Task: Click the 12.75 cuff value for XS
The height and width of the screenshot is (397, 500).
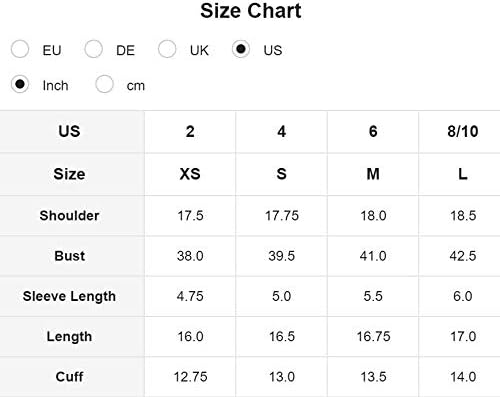Action: pos(190,377)
